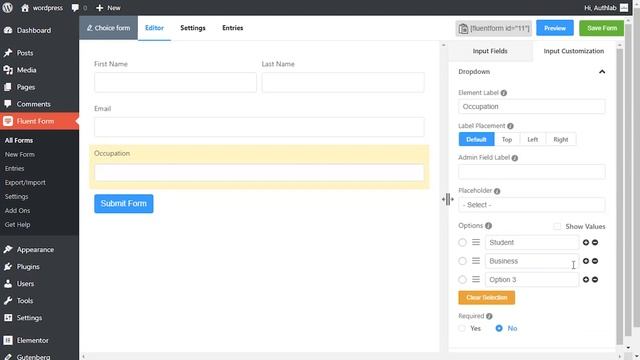Viewport: 640px width, 360px height.
Task: Click the Element Label input field
Action: (531, 107)
